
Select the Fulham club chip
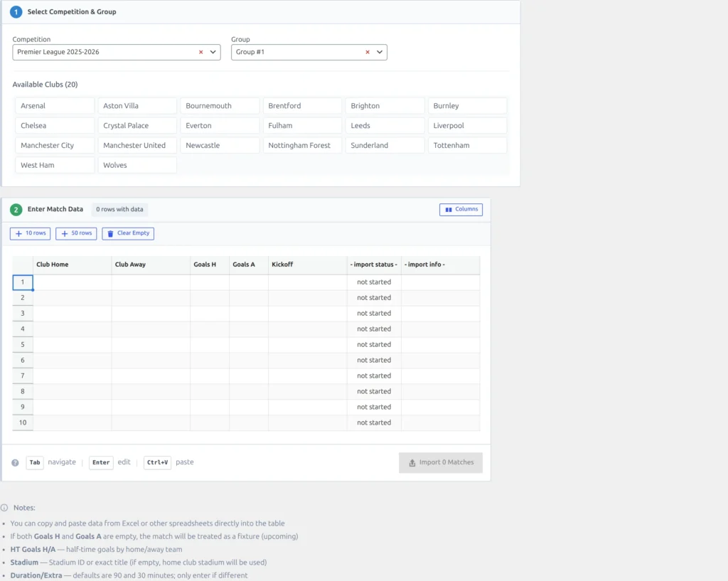303,125
